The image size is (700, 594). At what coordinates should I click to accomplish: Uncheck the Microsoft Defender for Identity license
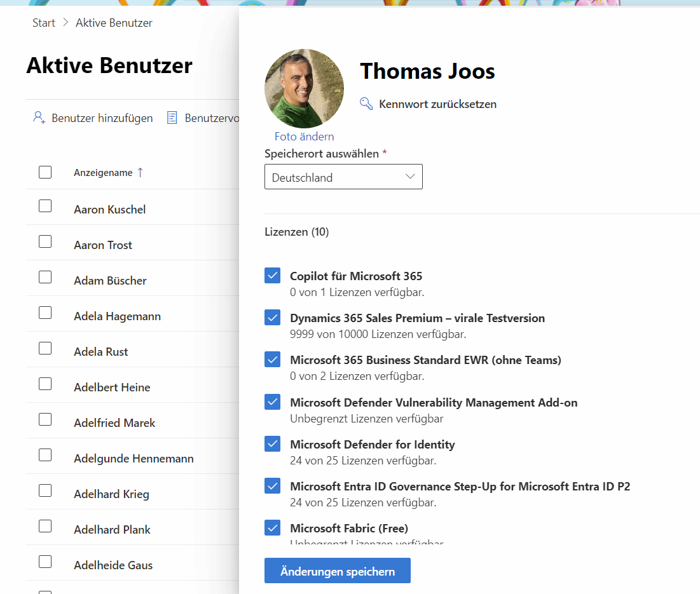(x=272, y=443)
